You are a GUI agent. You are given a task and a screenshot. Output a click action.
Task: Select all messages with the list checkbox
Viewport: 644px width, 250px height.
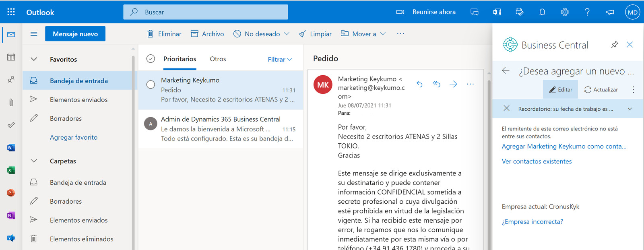tap(151, 59)
